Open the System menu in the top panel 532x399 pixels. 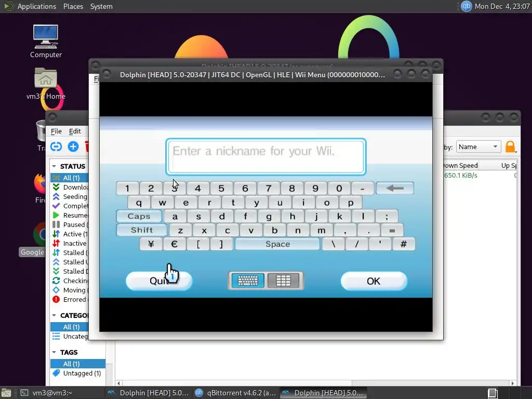[x=101, y=6]
